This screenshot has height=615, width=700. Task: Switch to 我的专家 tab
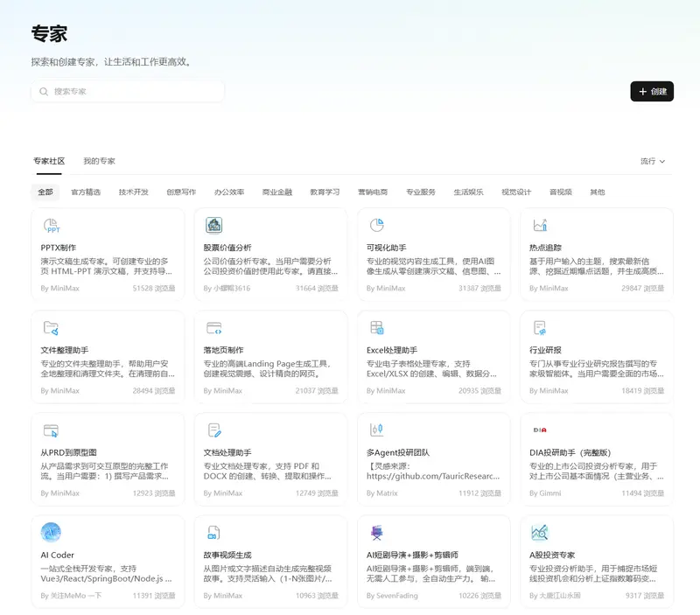[99, 161]
